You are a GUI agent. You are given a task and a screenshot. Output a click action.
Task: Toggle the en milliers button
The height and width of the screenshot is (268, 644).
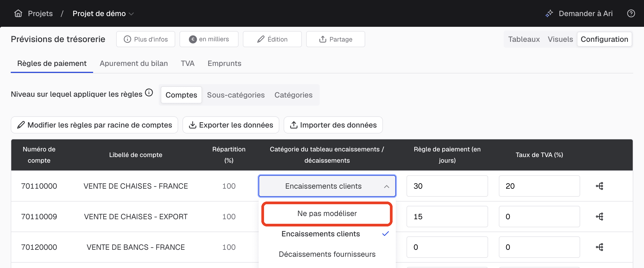coord(209,39)
